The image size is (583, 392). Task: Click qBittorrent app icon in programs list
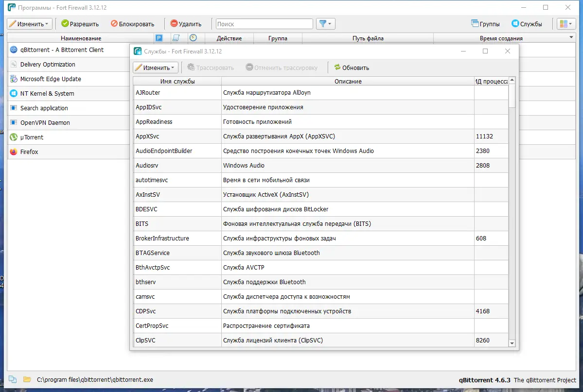tap(14, 50)
